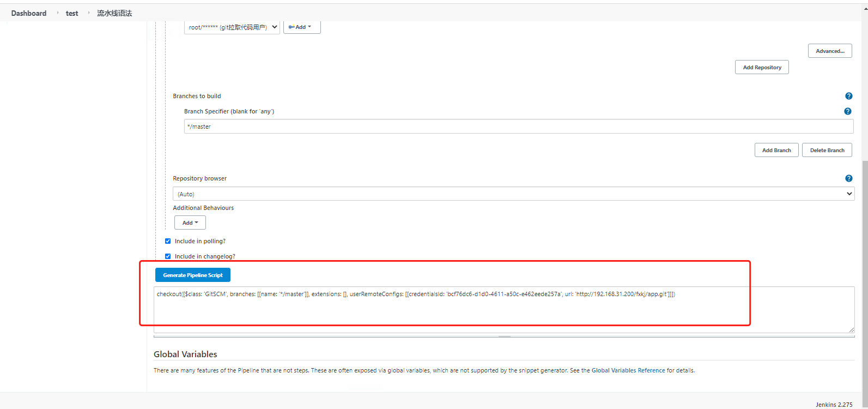Open the credentials Add dropdown button

point(302,27)
